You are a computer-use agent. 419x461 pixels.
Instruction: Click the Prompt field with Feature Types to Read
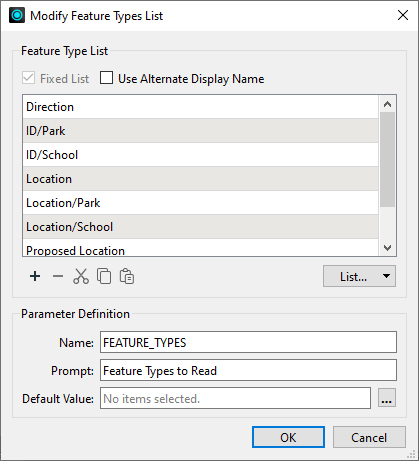(x=248, y=370)
